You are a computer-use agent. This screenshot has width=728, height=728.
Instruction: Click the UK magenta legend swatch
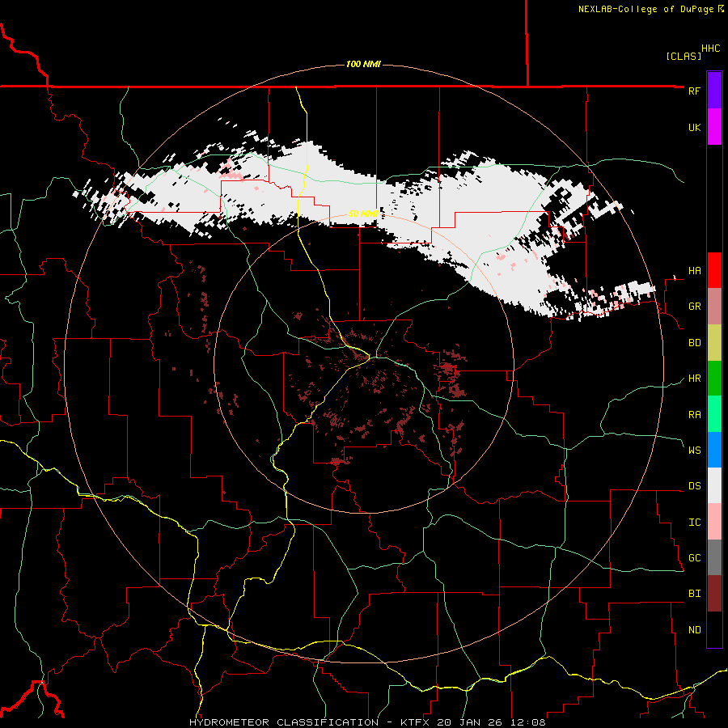tap(714, 127)
